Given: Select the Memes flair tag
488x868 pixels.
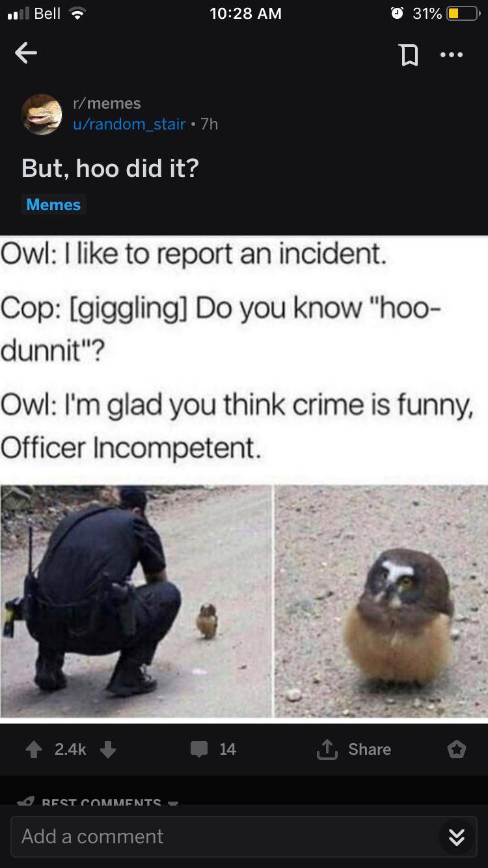Looking at the screenshot, I should (53, 204).
